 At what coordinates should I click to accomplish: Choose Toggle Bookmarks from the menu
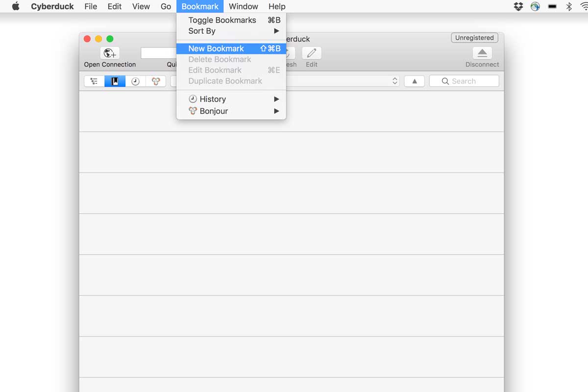(231, 20)
